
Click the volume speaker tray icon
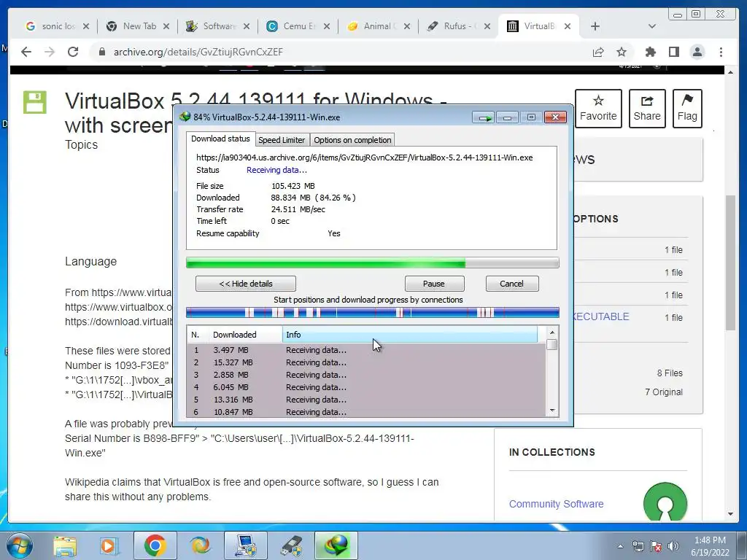673,546
